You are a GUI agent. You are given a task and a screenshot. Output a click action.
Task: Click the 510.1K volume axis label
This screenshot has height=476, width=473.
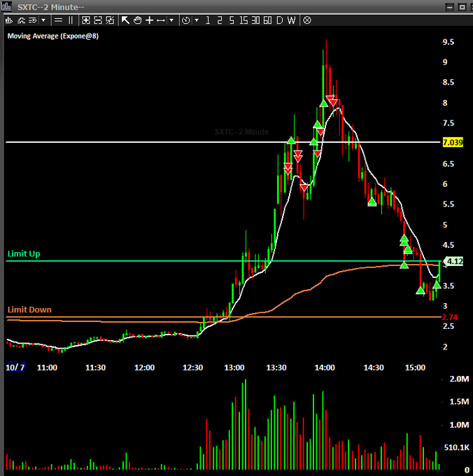pyautogui.click(x=457, y=447)
